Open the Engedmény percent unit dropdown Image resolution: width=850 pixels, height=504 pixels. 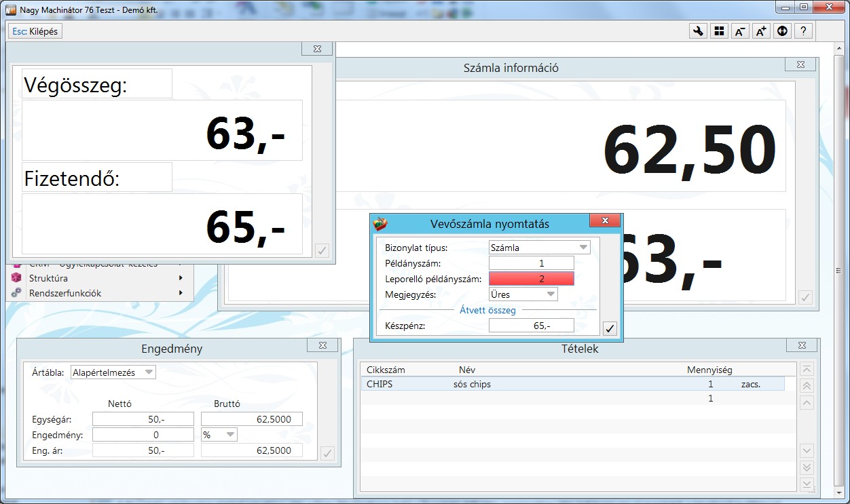click(229, 435)
